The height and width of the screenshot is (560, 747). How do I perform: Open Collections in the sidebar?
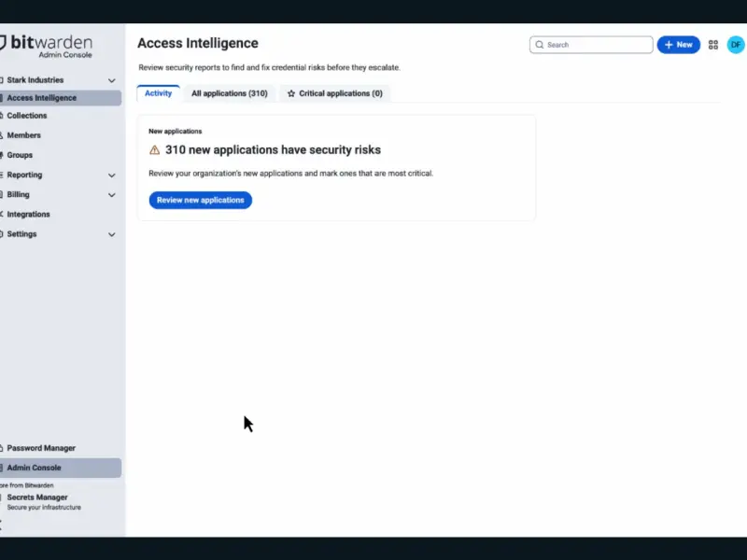click(27, 116)
